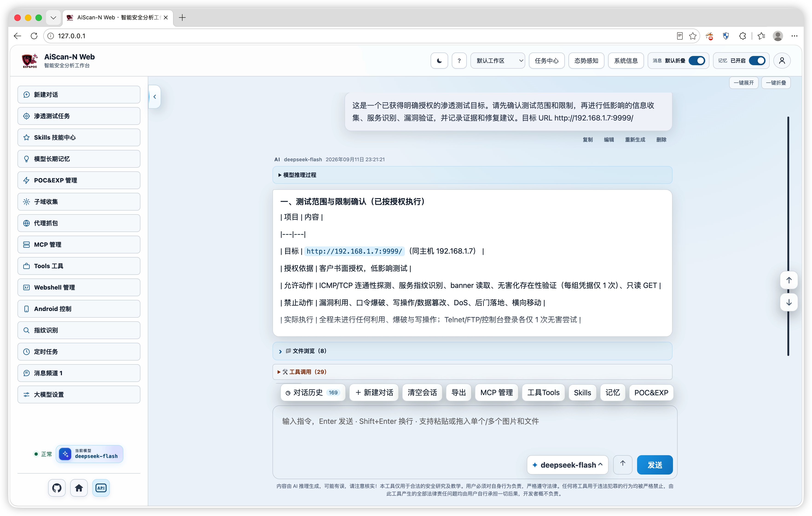
Task: Collapse the sidebar with left chevron
Action: pyautogui.click(x=154, y=97)
